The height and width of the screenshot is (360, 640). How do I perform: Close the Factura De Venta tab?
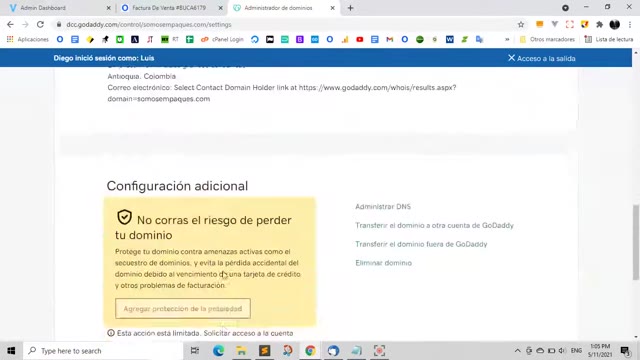tap(220, 8)
